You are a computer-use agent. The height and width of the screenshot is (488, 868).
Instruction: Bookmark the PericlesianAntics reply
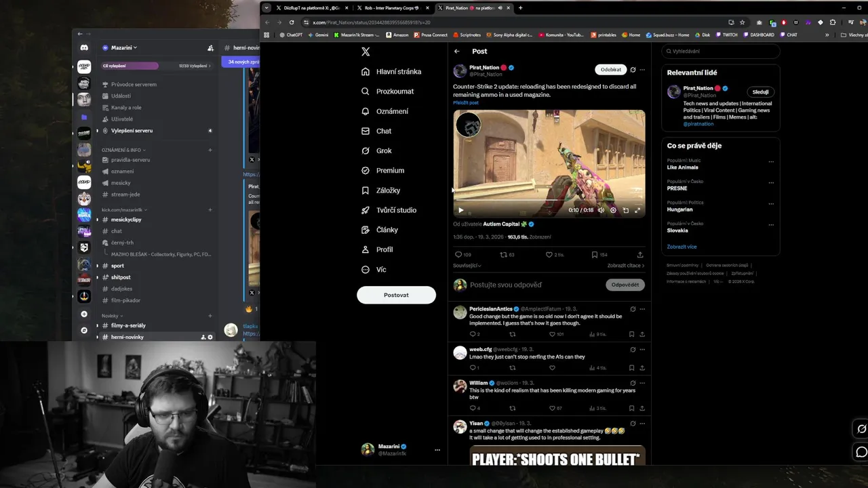click(x=631, y=334)
